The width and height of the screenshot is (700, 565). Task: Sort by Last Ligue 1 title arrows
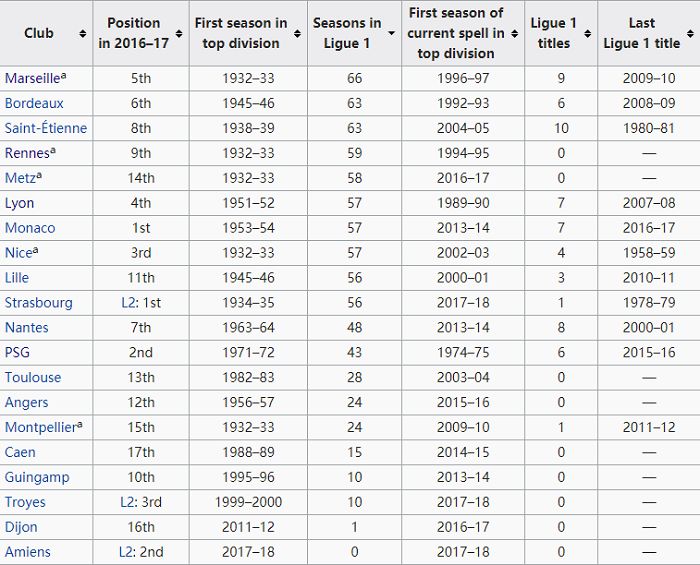point(690,33)
